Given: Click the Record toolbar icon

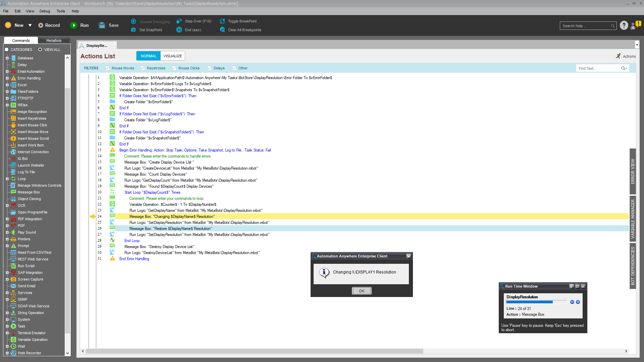Looking at the screenshot, I should [x=41, y=25].
